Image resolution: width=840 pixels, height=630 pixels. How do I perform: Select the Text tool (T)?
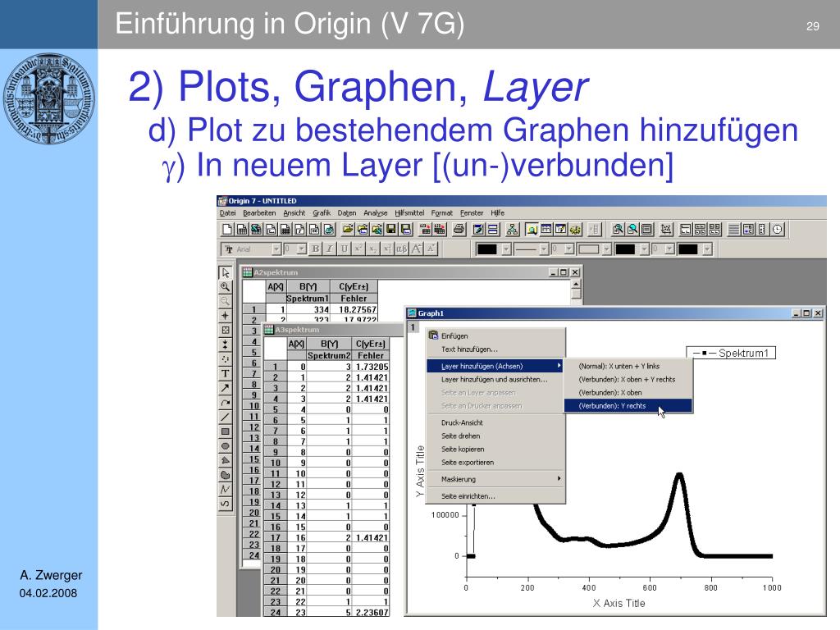coord(226,374)
